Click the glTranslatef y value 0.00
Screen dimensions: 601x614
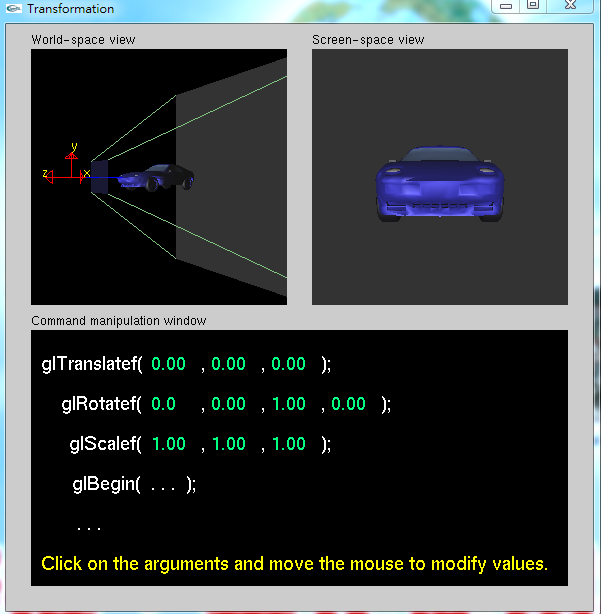click(x=228, y=364)
